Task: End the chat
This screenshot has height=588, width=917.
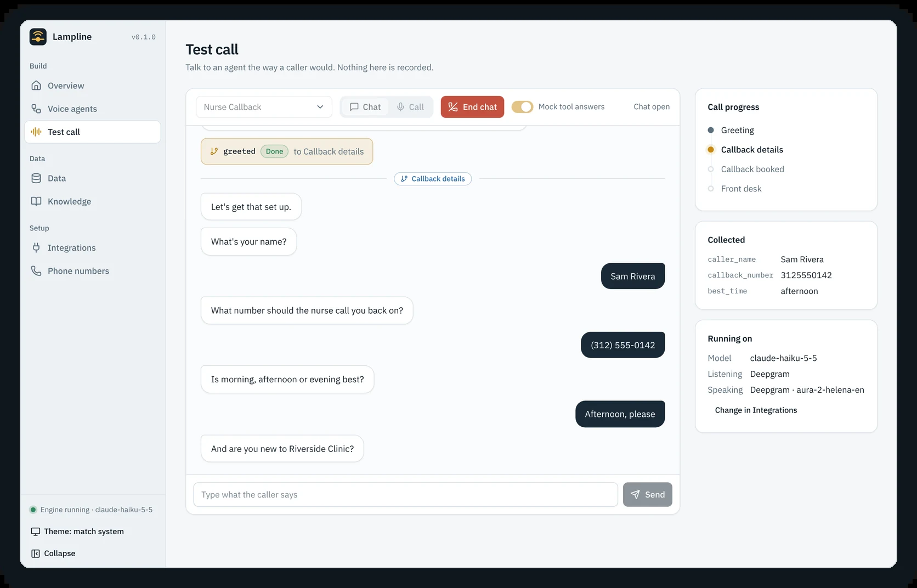Action: [x=472, y=107]
